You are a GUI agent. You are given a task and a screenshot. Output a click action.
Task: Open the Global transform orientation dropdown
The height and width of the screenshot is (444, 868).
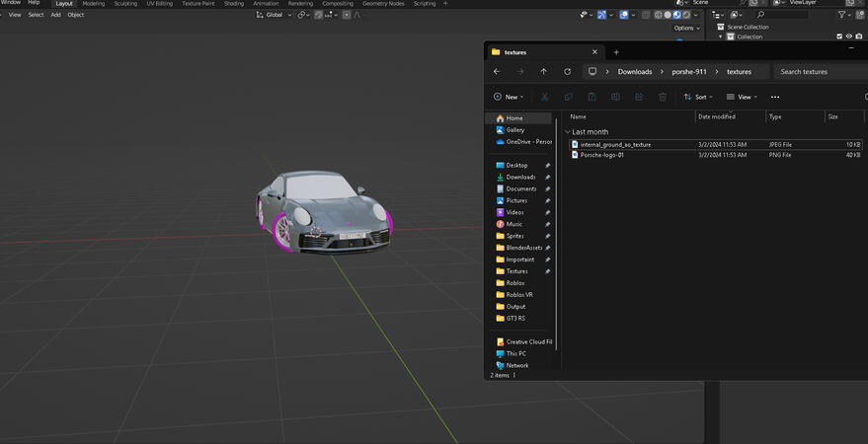[x=273, y=15]
